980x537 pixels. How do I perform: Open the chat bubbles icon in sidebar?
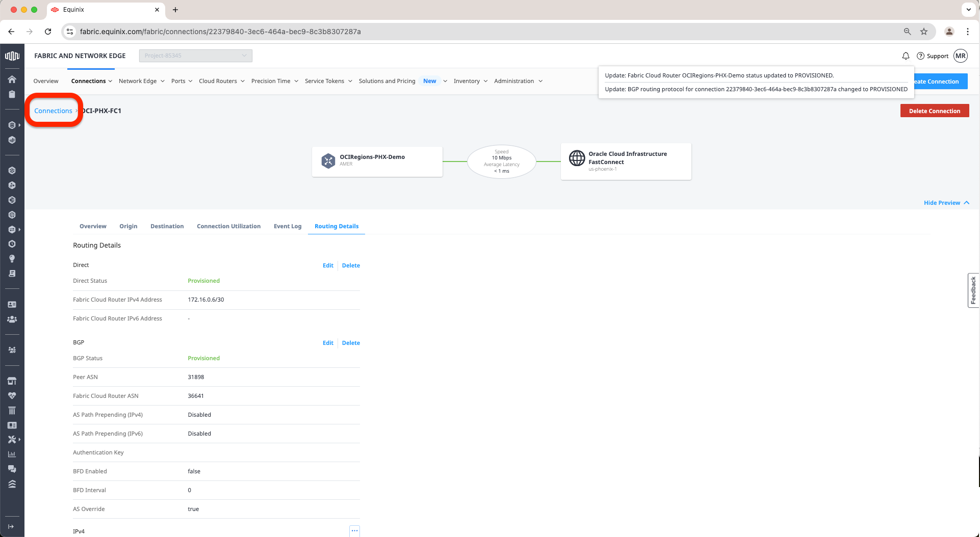12,469
